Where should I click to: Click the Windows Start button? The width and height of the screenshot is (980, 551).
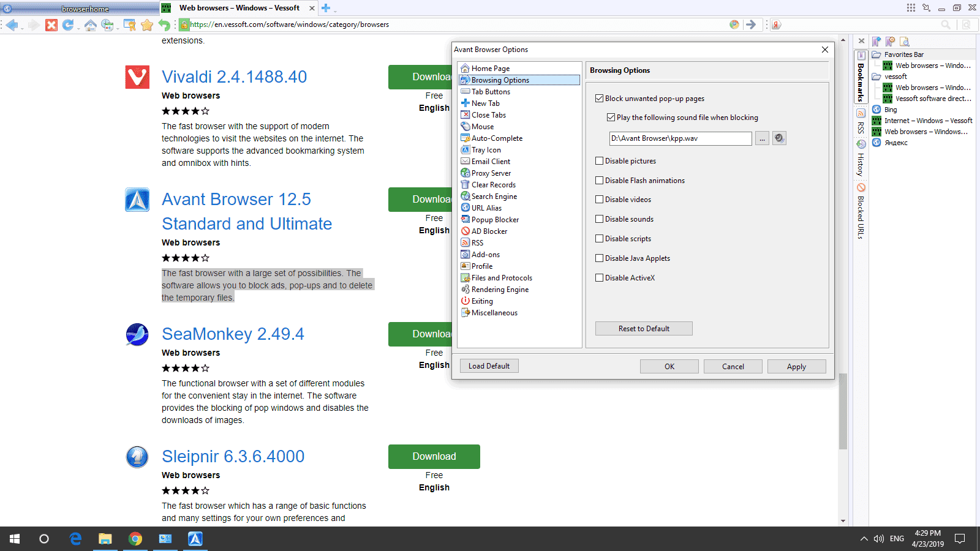point(15,539)
